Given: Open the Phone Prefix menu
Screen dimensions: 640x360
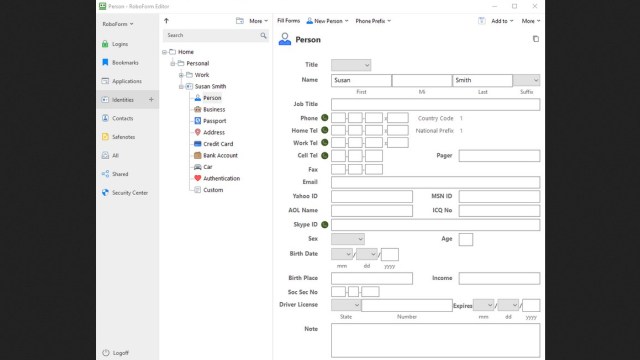Looking at the screenshot, I should pyautogui.click(x=373, y=21).
